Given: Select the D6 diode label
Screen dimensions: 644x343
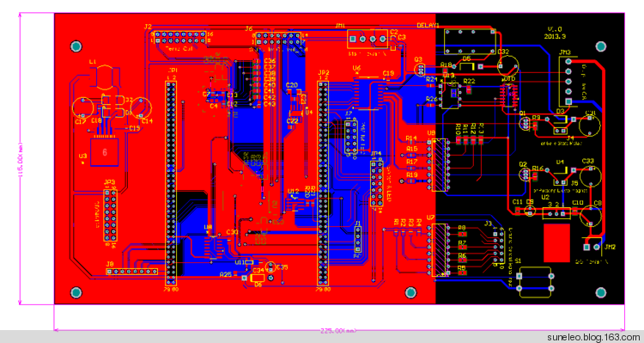Looking at the screenshot, I should point(258,285).
